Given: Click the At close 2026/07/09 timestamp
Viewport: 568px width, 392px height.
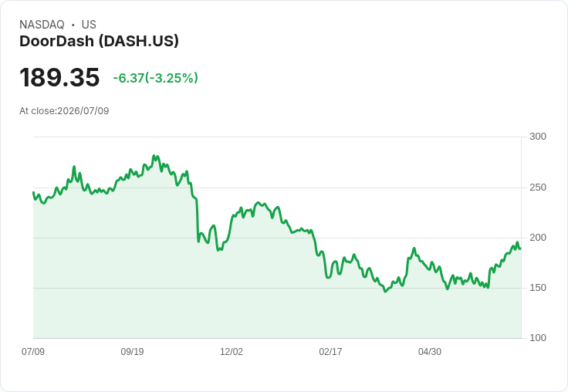Looking at the screenshot, I should 64,111.
